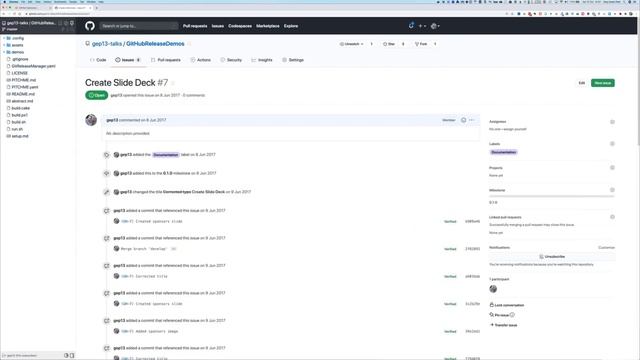Click the green Open status badge

tap(96, 95)
